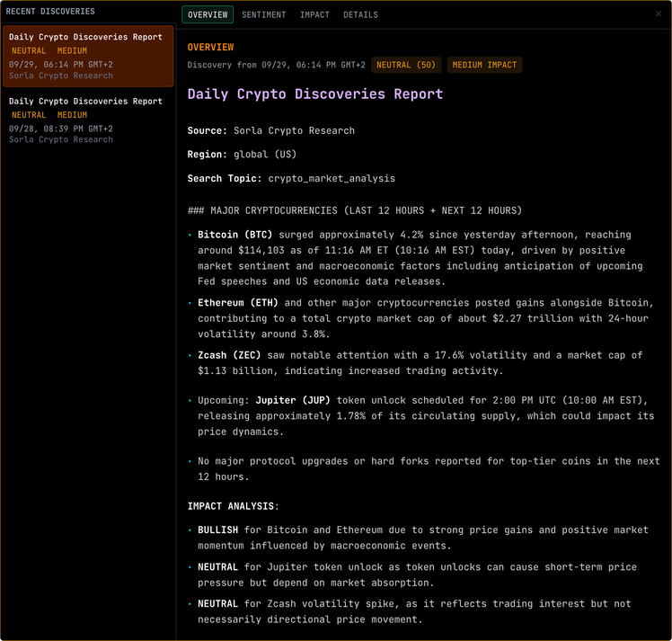Click the MEDIUM IMPACT badge
672x641 pixels.
coord(484,65)
